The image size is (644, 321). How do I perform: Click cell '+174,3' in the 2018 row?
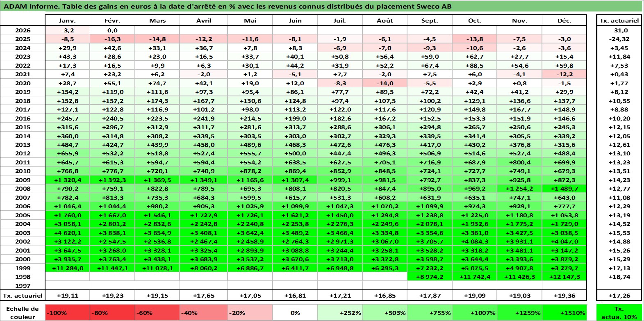coord(157,101)
